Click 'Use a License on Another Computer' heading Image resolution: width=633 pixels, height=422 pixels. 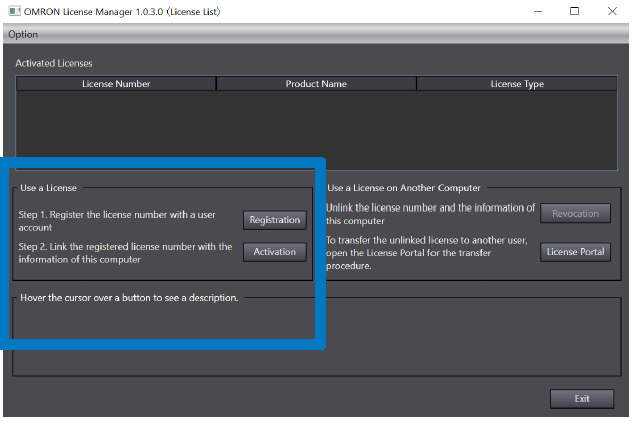pos(404,188)
